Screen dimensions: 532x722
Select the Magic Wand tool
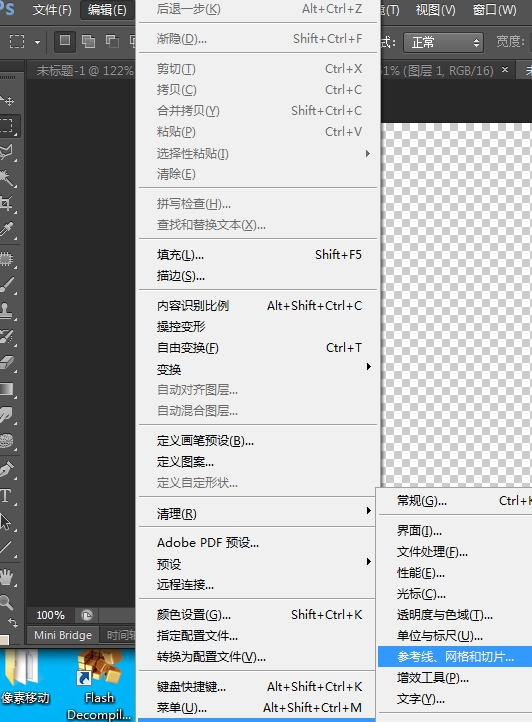coord(7,177)
